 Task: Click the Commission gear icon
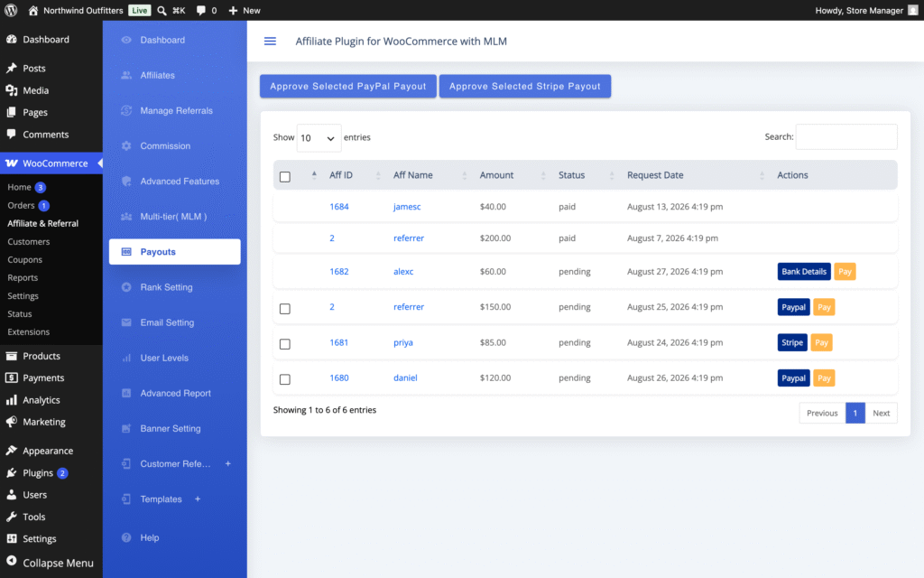(126, 145)
